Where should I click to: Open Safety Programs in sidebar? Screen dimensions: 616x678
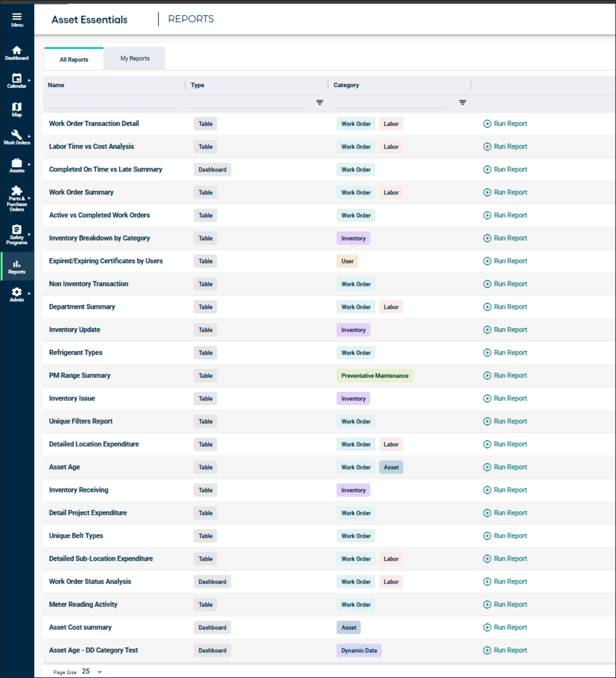click(17, 234)
